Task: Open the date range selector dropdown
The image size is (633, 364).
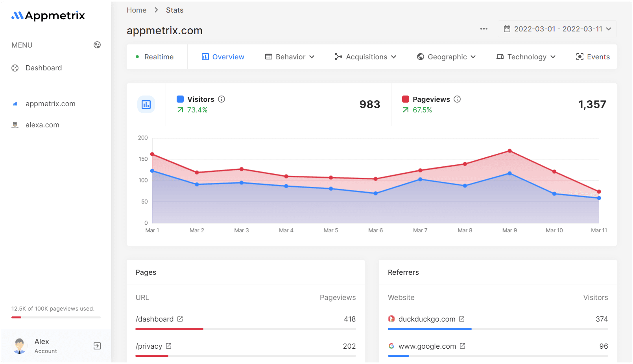Action: pos(557,28)
